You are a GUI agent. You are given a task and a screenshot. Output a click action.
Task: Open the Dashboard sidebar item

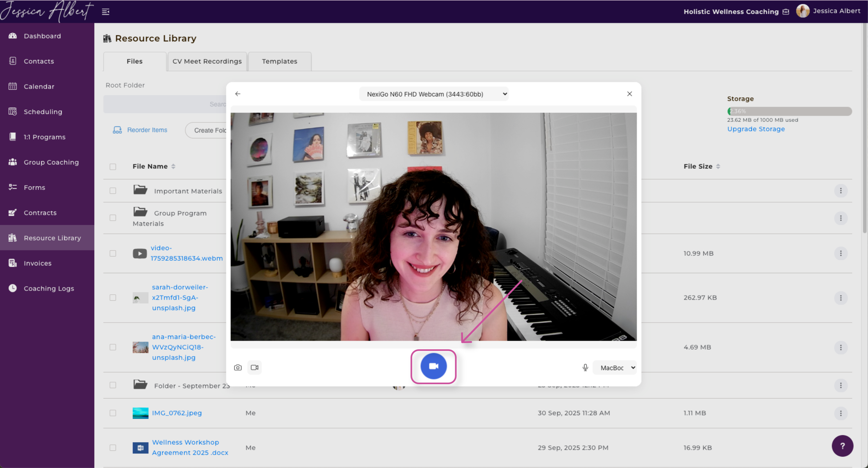coord(42,36)
